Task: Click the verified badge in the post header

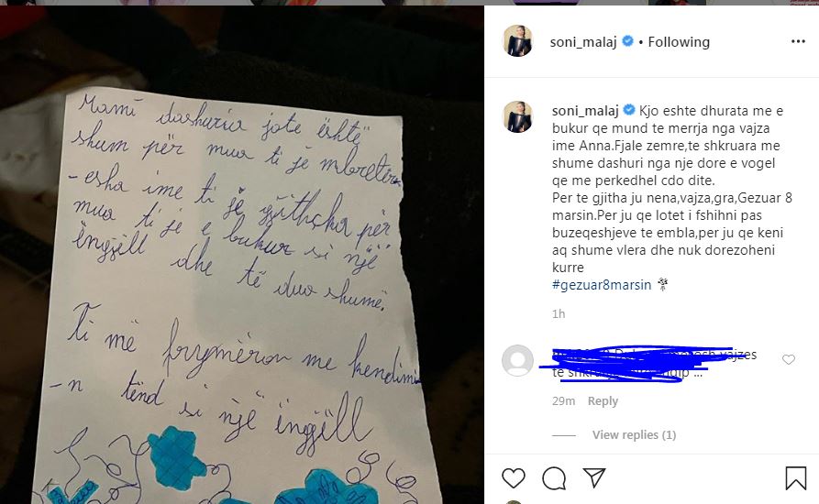Action: click(x=628, y=40)
